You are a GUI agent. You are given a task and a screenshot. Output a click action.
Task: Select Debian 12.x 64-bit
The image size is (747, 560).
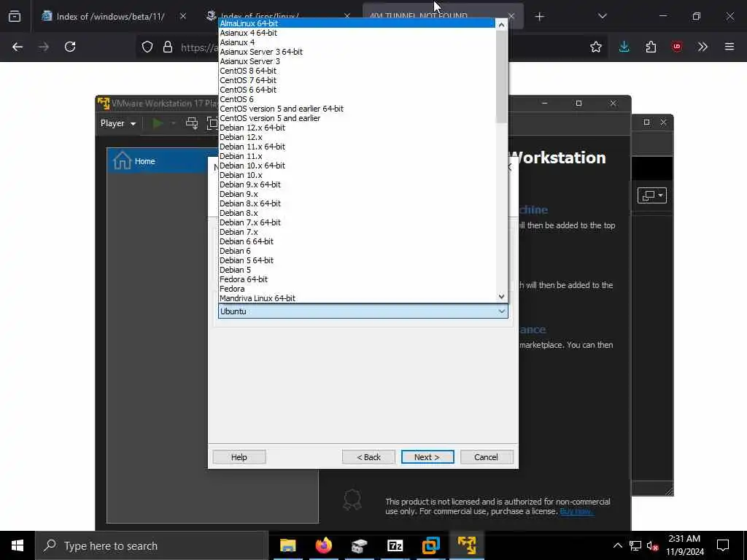click(357, 128)
